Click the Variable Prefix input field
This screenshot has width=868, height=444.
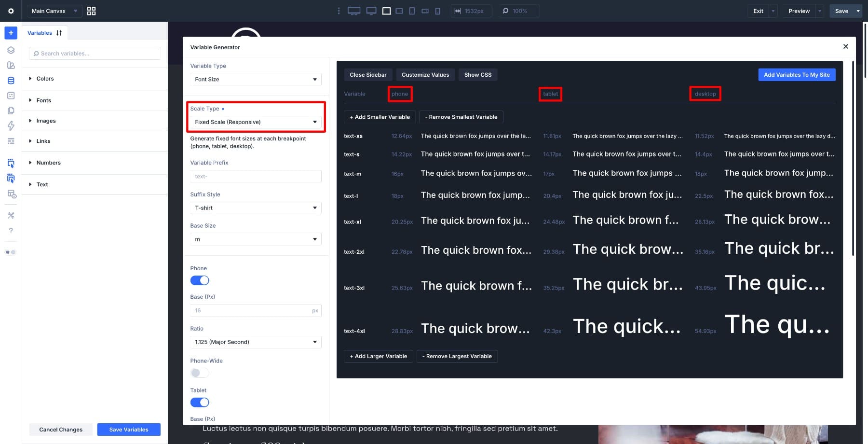[256, 177]
